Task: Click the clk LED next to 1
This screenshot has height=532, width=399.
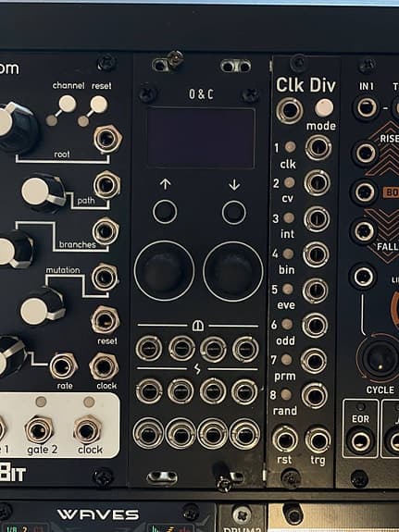Action: click(x=290, y=147)
